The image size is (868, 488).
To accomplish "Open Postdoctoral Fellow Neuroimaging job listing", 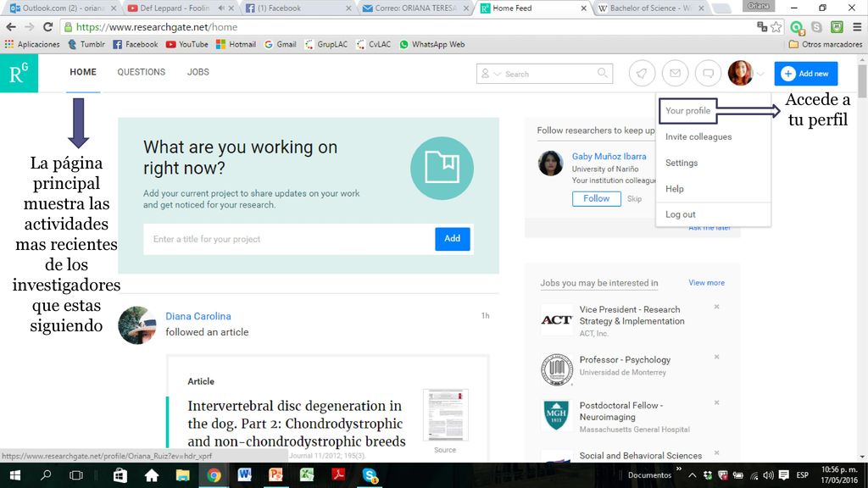I will [x=621, y=411].
